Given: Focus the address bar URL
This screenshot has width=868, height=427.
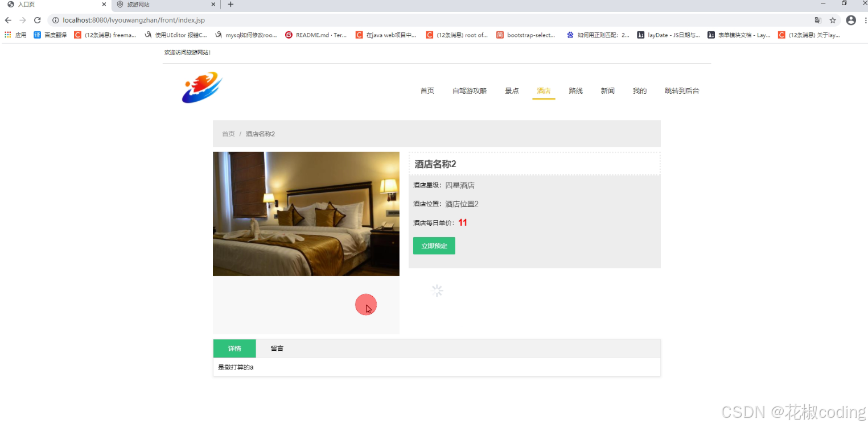Looking at the screenshot, I should (134, 20).
